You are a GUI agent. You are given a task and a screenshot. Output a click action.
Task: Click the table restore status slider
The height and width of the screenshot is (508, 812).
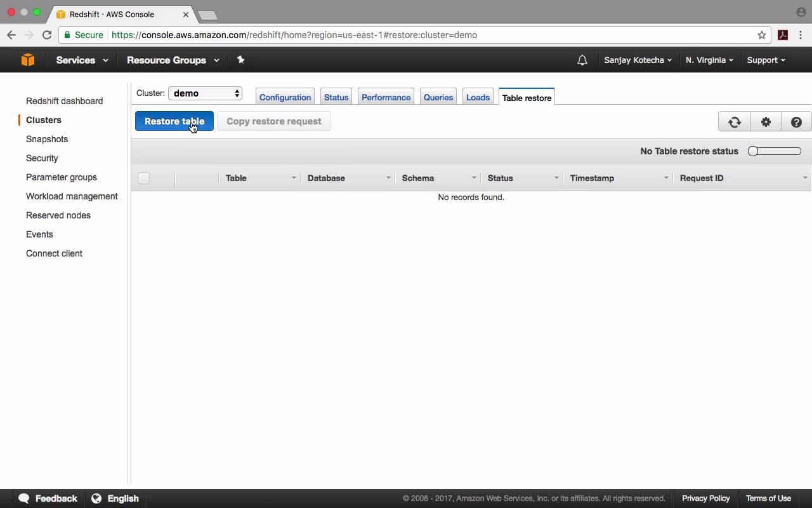[x=775, y=151]
